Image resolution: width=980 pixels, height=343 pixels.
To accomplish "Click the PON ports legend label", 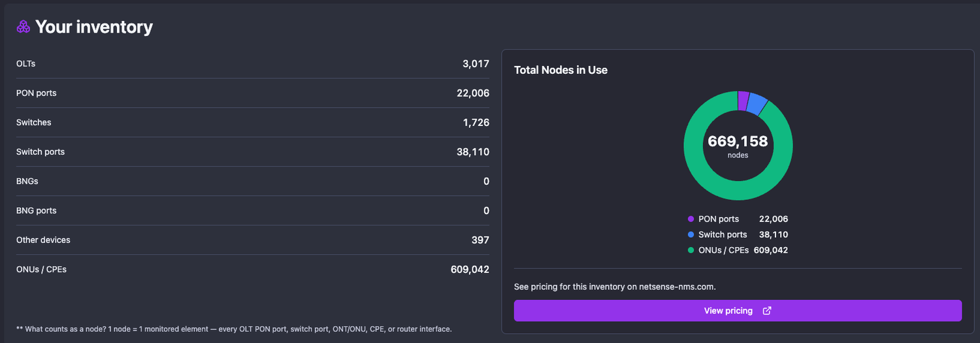I will (x=719, y=220).
